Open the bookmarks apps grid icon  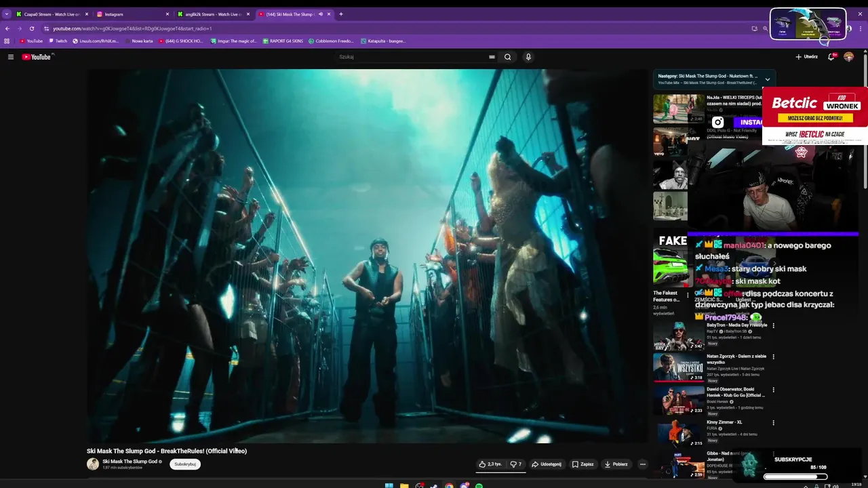pos(7,41)
